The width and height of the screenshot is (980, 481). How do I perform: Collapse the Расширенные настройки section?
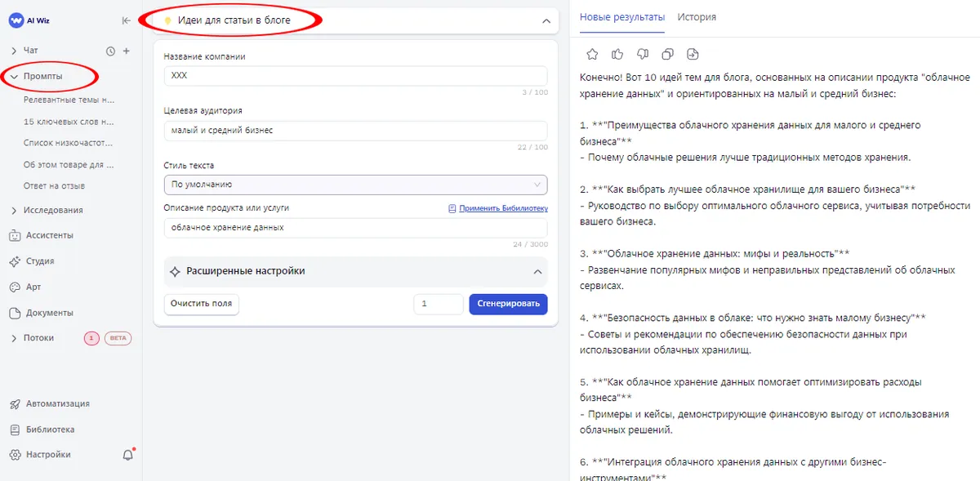pos(537,271)
